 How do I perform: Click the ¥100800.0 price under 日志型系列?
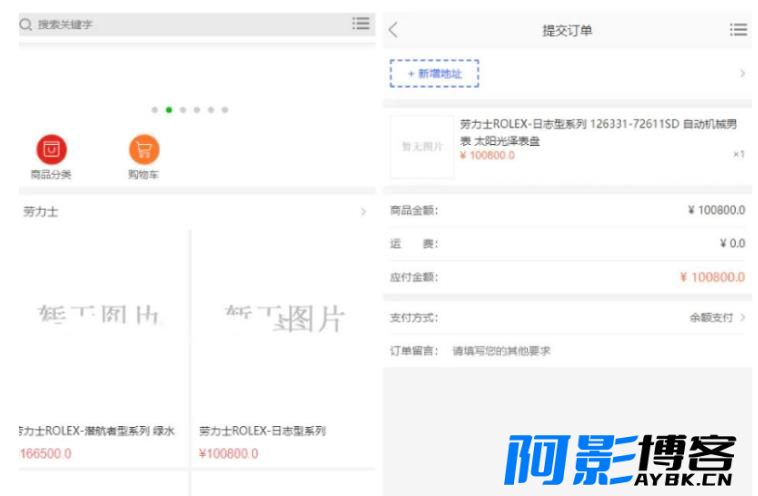pos(228,453)
